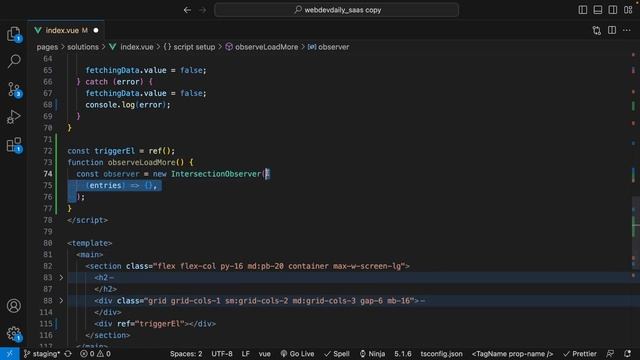Click the triggerEl variable on line 72
Image resolution: width=640 pixels, height=360 pixels.
point(115,151)
